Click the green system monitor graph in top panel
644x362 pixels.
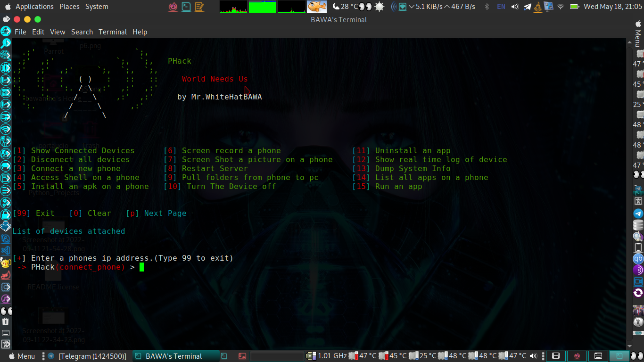[x=262, y=7]
